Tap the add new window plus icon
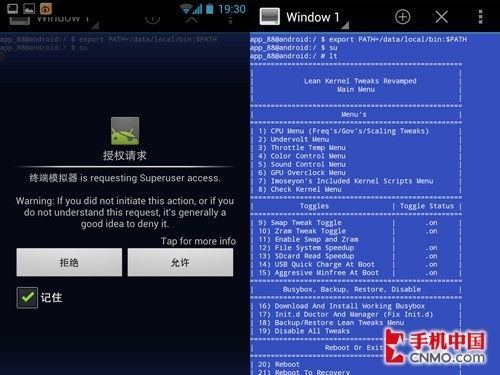The image size is (500, 375). coord(402,17)
